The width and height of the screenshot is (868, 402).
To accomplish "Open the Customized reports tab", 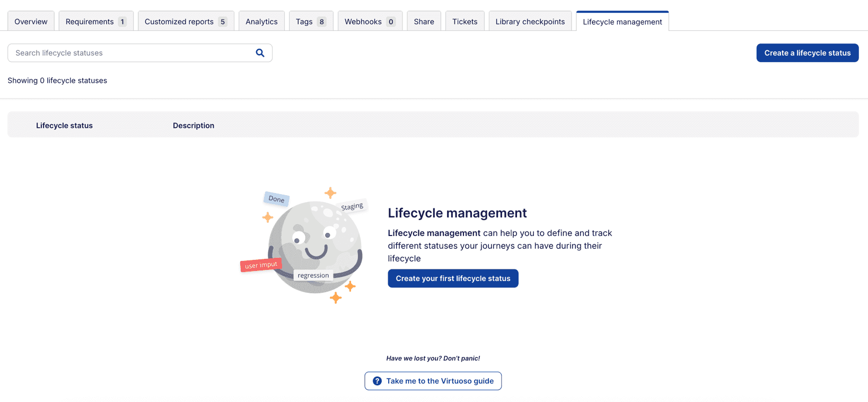I will click(186, 21).
